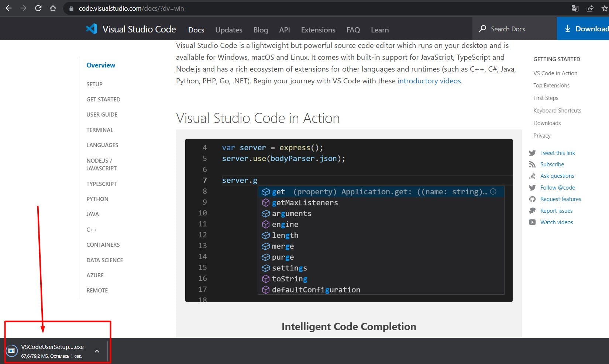Click the Visual Studio Code title text
Image resolution: width=609 pixels, height=364 pixels.
139,29
